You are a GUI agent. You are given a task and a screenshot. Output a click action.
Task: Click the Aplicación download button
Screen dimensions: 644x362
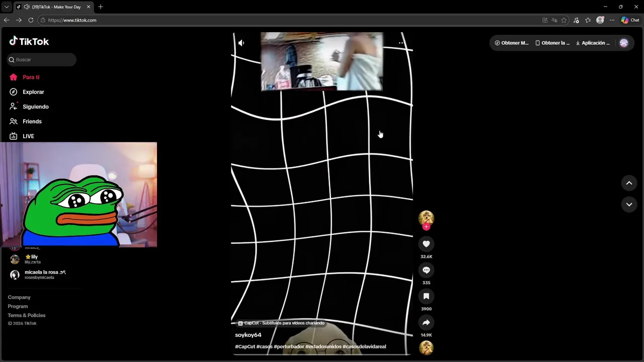point(593,43)
